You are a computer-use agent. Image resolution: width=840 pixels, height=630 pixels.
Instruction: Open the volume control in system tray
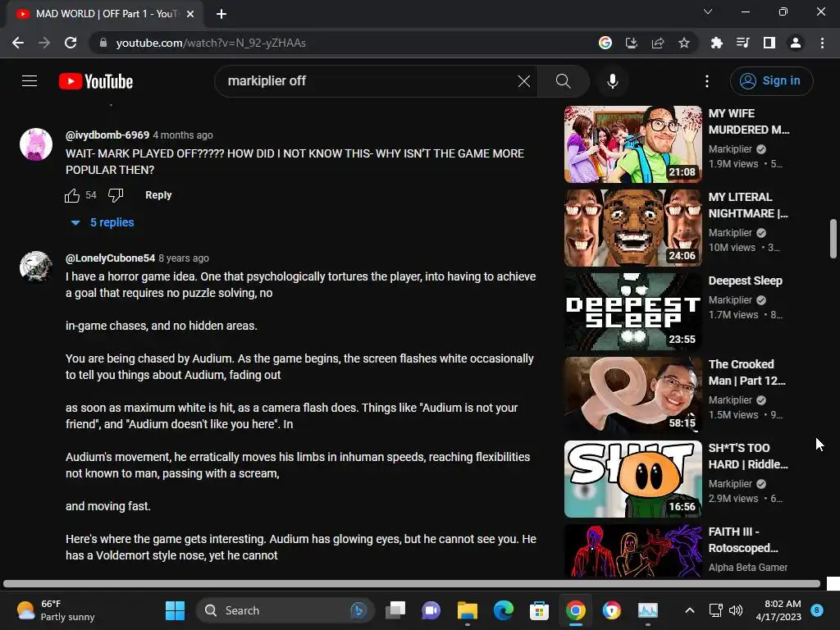coord(736,610)
